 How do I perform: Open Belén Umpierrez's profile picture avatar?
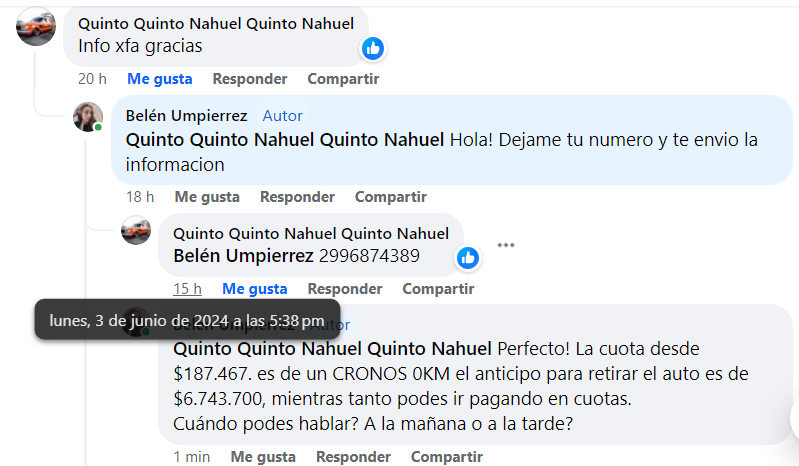click(88, 117)
